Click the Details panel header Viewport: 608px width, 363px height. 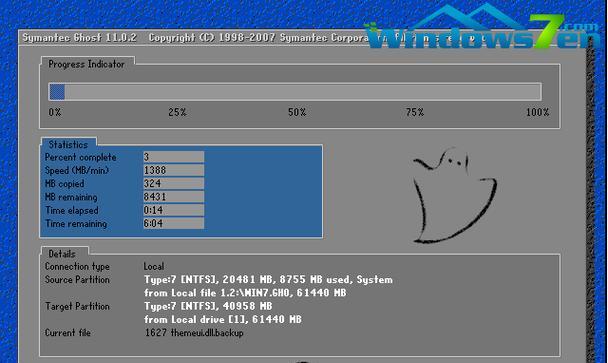(x=62, y=254)
